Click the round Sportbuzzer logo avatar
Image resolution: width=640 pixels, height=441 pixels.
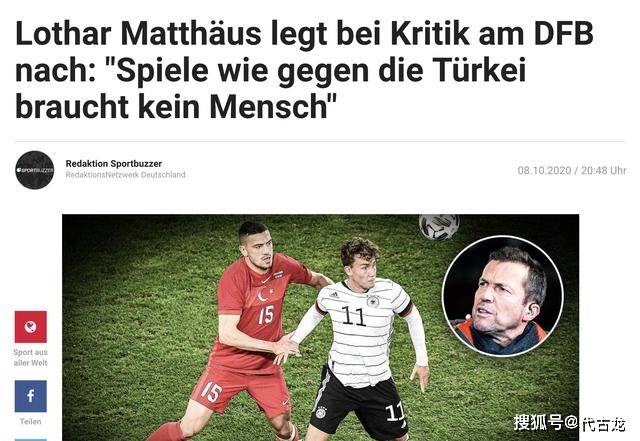(35, 170)
